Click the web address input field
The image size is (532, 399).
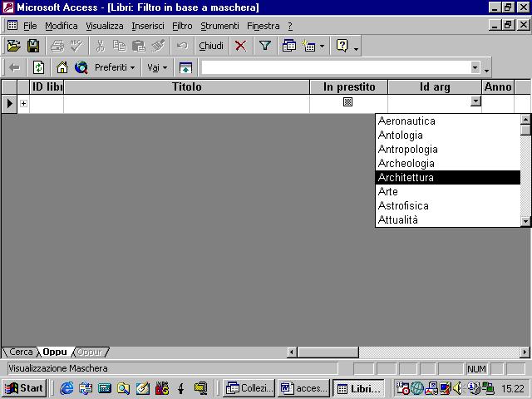tap(335, 67)
